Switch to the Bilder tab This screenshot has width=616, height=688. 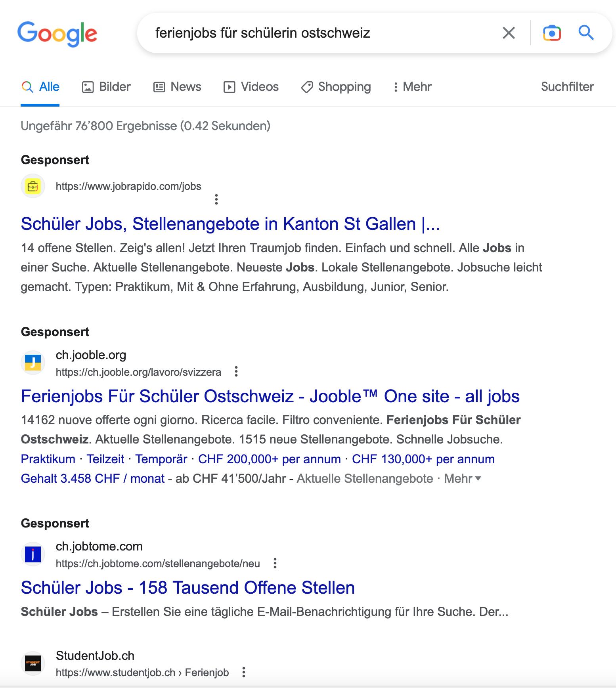click(x=106, y=87)
